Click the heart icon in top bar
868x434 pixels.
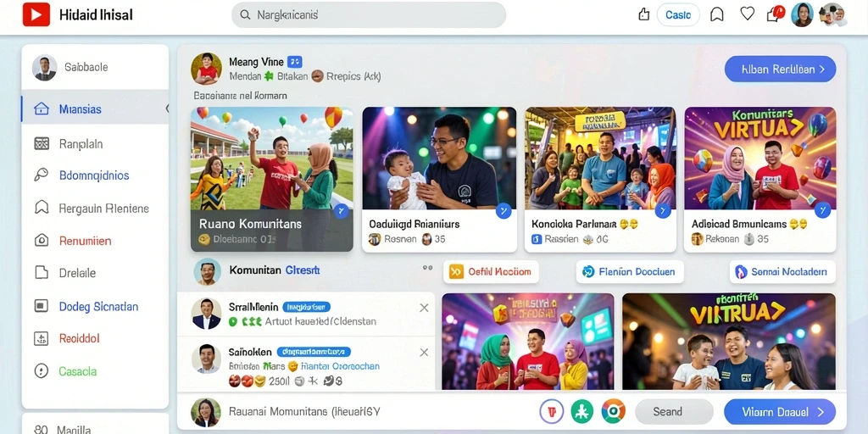pos(748,14)
